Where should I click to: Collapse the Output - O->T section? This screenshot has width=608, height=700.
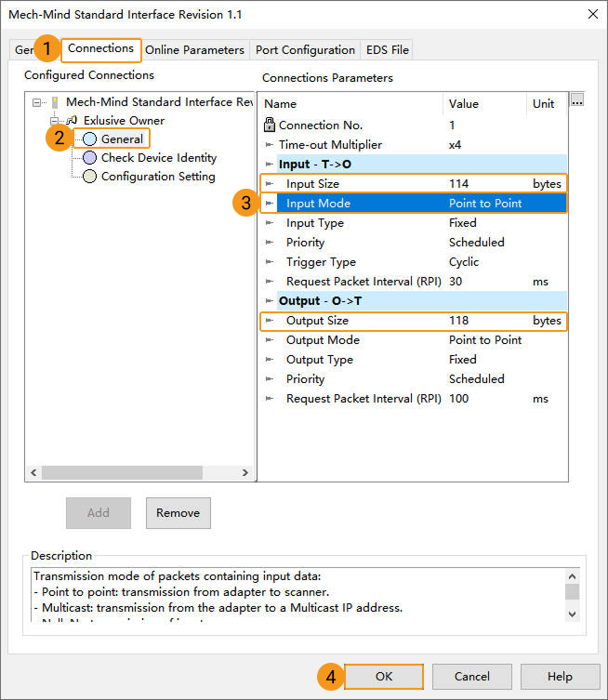pos(269,300)
